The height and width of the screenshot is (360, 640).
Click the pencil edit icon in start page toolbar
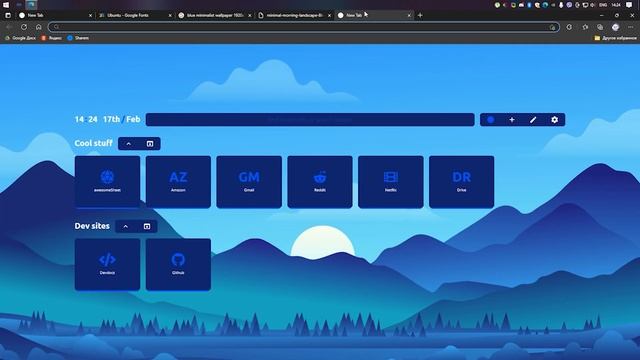tap(533, 120)
